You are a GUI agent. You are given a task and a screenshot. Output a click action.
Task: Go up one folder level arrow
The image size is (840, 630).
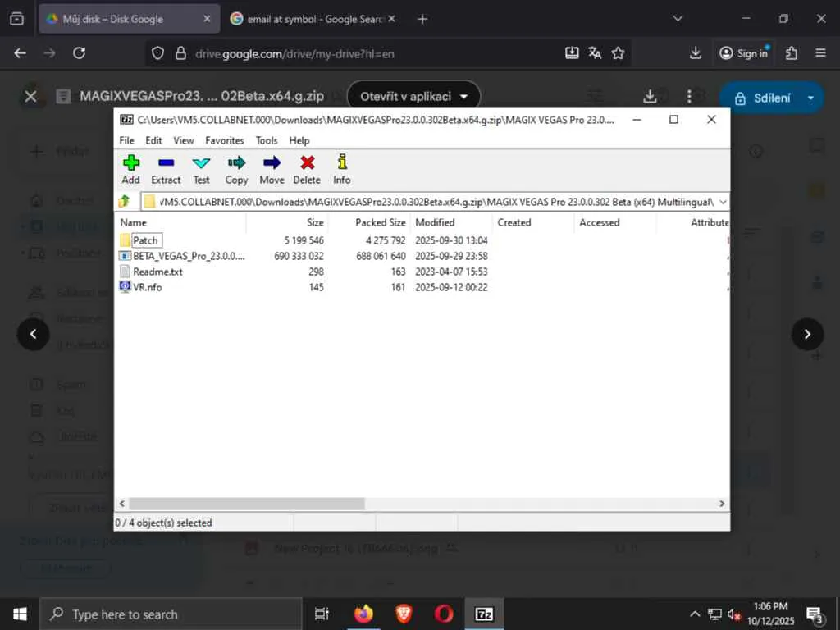[125, 202]
